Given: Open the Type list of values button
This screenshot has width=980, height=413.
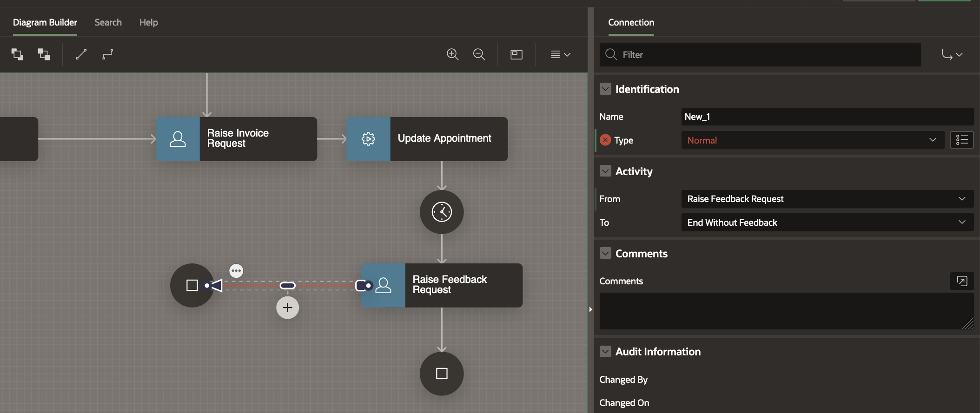Looking at the screenshot, I should [962, 140].
